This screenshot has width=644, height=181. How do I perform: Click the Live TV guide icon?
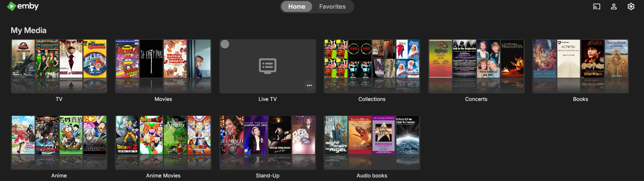click(268, 66)
